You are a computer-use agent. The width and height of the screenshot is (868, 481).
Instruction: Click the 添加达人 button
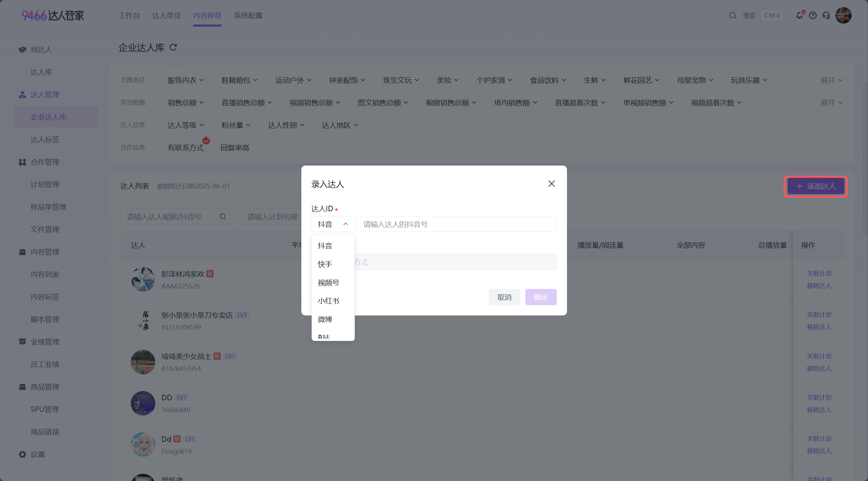(816, 186)
